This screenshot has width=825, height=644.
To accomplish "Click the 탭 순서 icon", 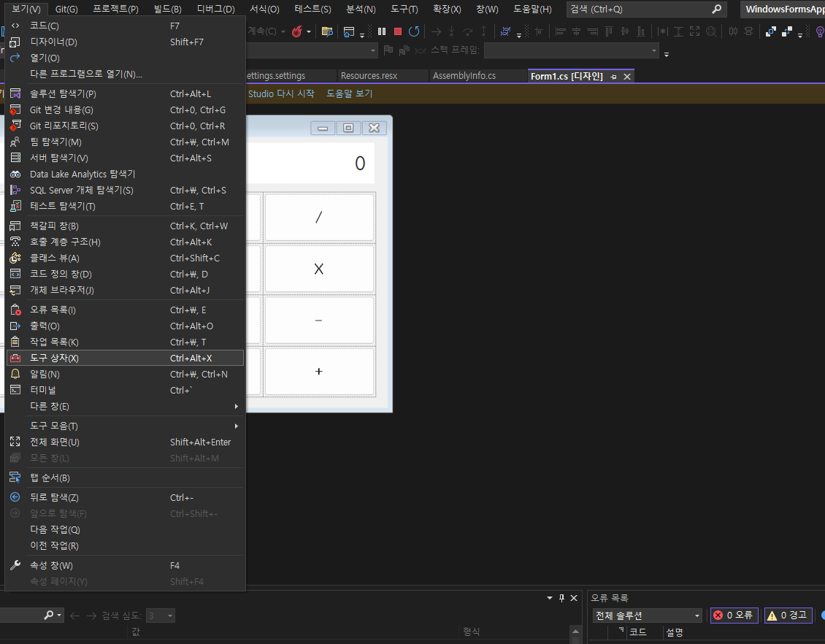I will [15, 478].
